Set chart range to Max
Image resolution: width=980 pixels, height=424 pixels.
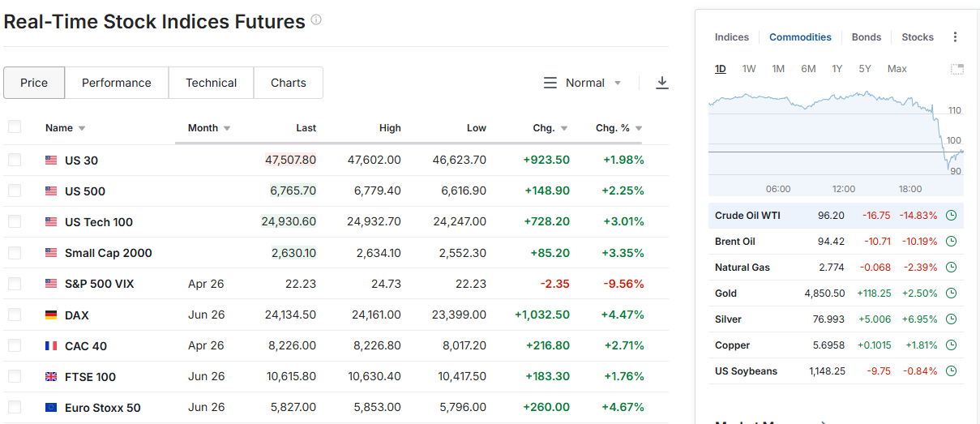[x=897, y=69]
